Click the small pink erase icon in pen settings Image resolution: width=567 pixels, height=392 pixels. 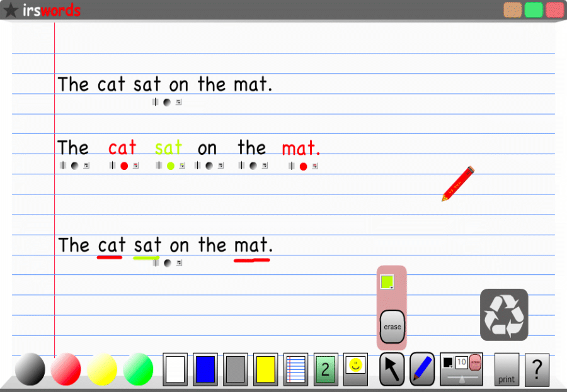pyautogui.click(x=475, y=362)
